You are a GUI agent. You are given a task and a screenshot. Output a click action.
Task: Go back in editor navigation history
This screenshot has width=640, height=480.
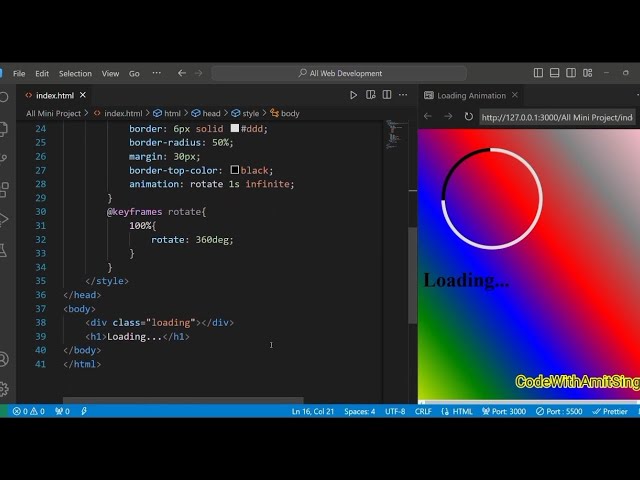tap(182, 73)
